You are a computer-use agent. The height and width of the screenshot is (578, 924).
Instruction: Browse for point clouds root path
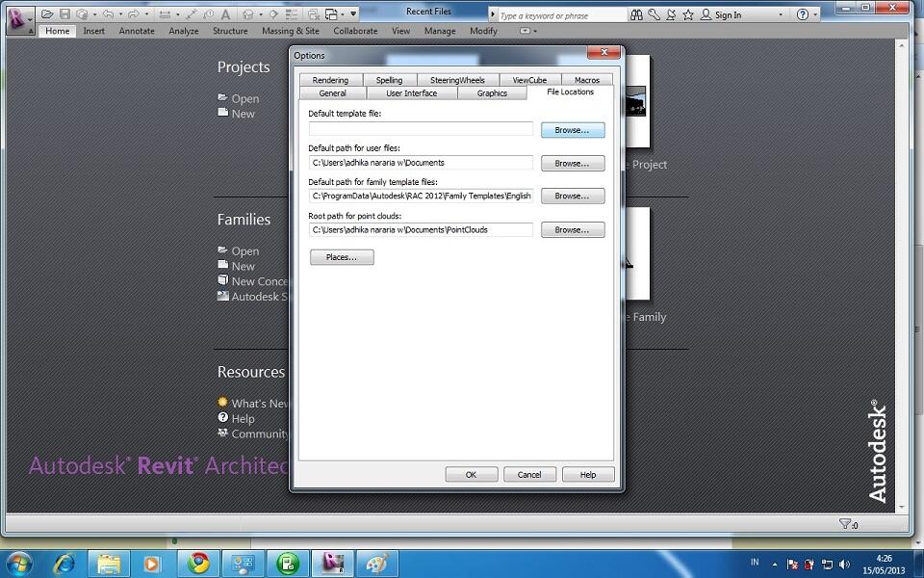coord(572,230)
